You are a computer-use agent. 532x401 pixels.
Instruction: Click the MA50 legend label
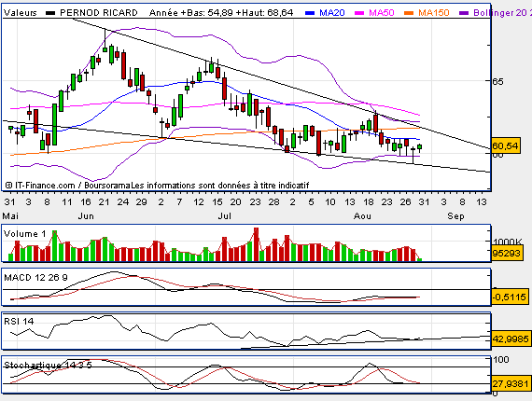point(382,13)
